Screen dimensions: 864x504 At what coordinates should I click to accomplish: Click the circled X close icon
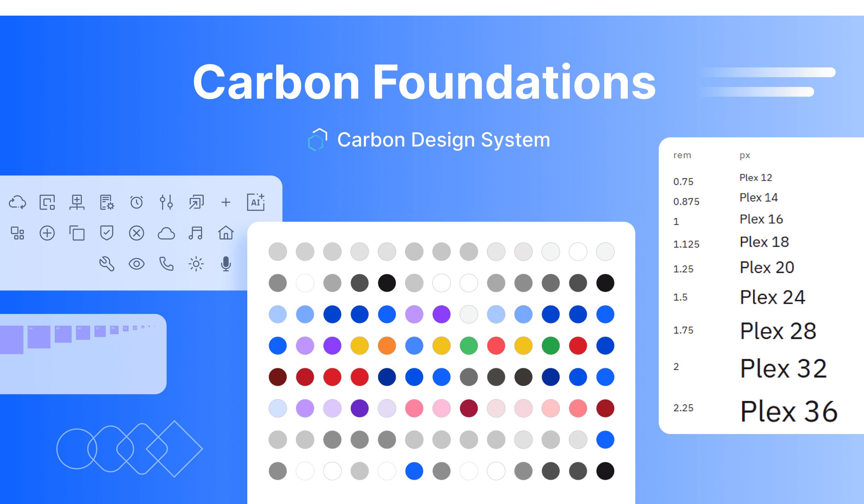point(137,233)
